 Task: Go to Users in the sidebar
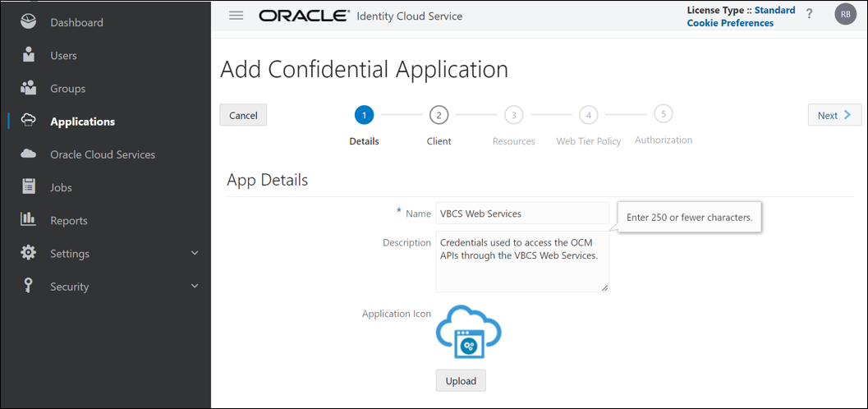(x=64, y=55)
